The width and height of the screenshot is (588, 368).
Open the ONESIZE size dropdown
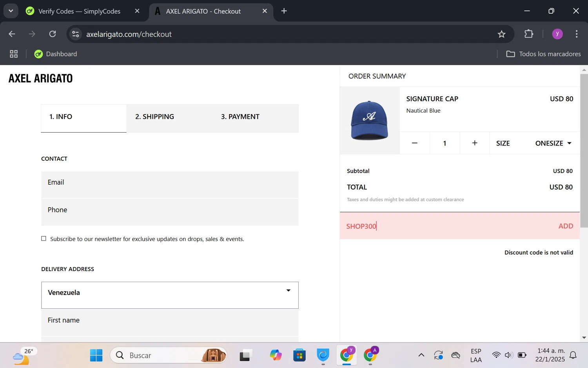tap(553, 143)
